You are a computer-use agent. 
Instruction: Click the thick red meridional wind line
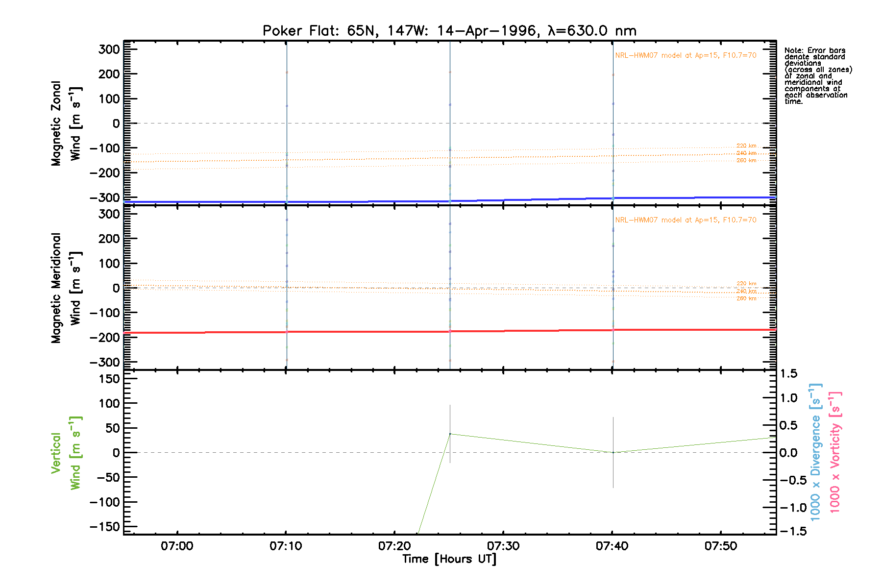click(x=367, y=332)
